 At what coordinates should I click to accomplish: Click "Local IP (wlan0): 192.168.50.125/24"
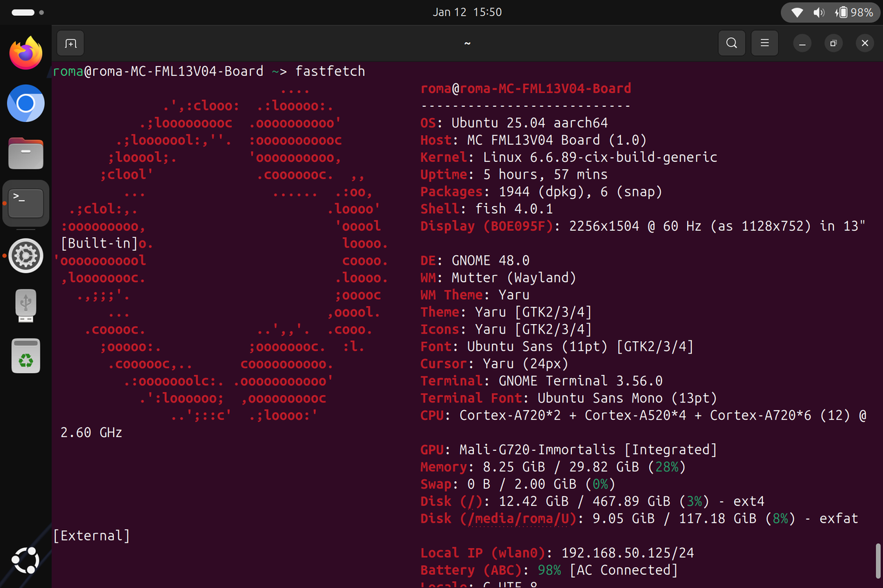tap(557, 553)
